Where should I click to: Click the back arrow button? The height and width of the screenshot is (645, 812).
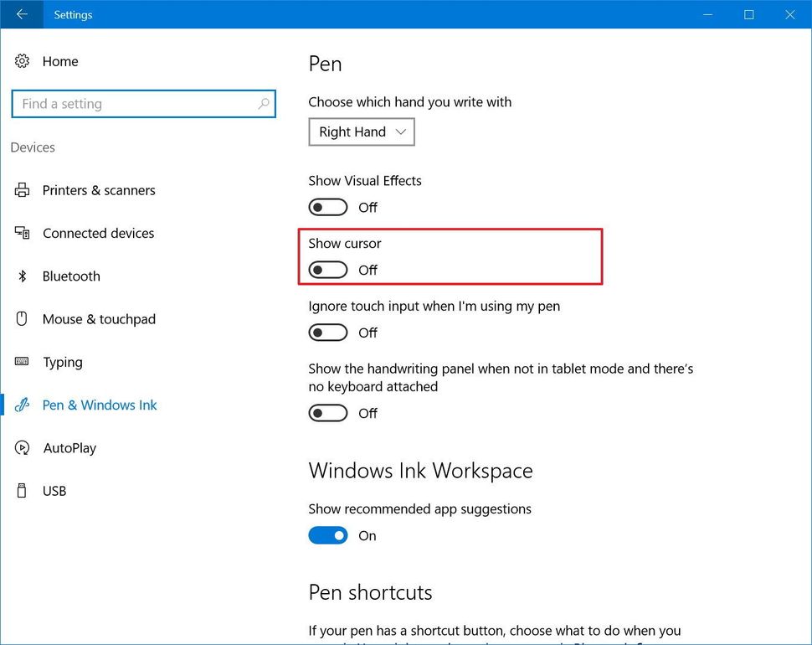point(20,14)
